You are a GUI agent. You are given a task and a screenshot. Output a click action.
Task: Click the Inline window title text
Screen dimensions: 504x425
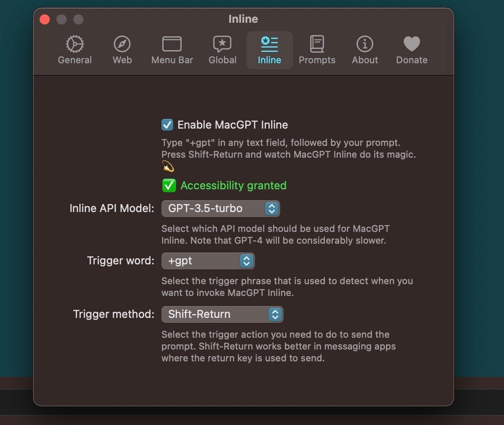[243, 19]
